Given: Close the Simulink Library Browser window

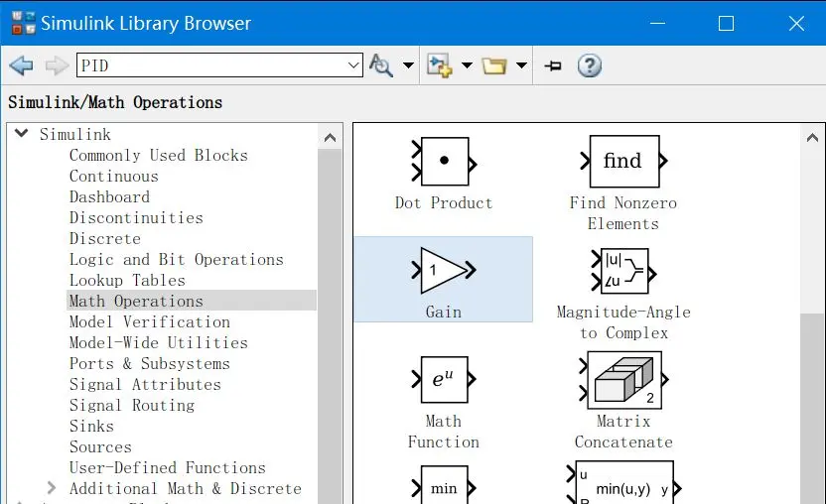Looking at the screenshot, I should click(796, 23).
